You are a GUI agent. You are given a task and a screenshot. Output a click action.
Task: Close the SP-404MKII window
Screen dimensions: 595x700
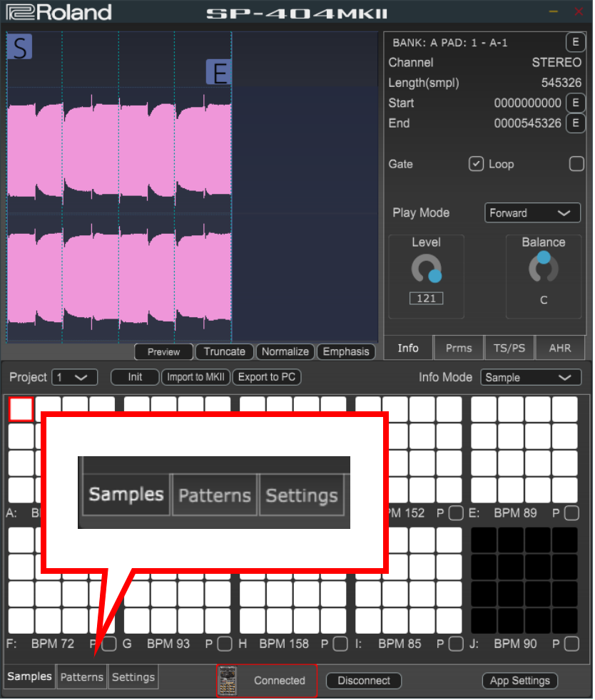[579, 12]
